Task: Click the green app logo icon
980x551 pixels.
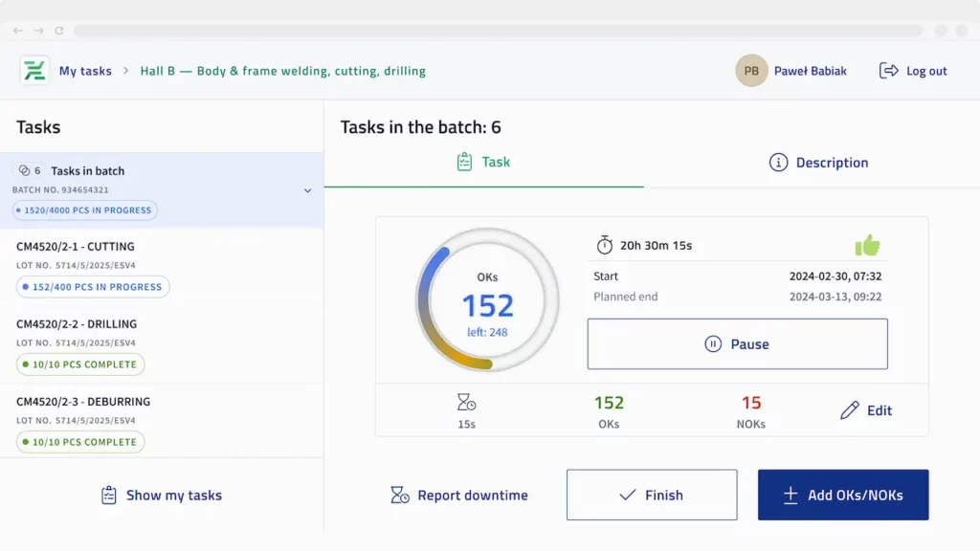Action: coord(34,71)
